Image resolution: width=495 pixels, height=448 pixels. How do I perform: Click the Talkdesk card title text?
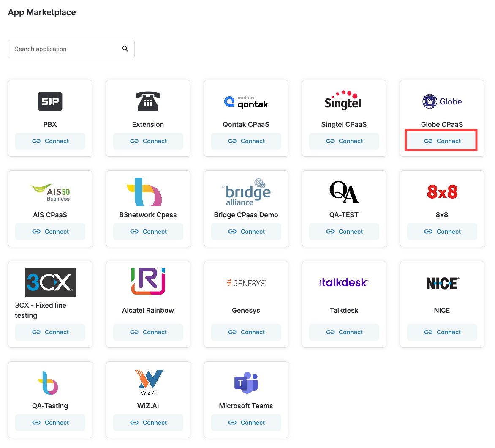[x=344, y=310]
